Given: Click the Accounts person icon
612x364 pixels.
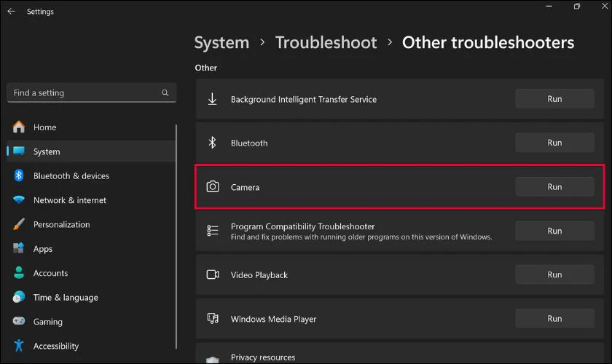Looking at the screenshot, I should coord(18,273).
